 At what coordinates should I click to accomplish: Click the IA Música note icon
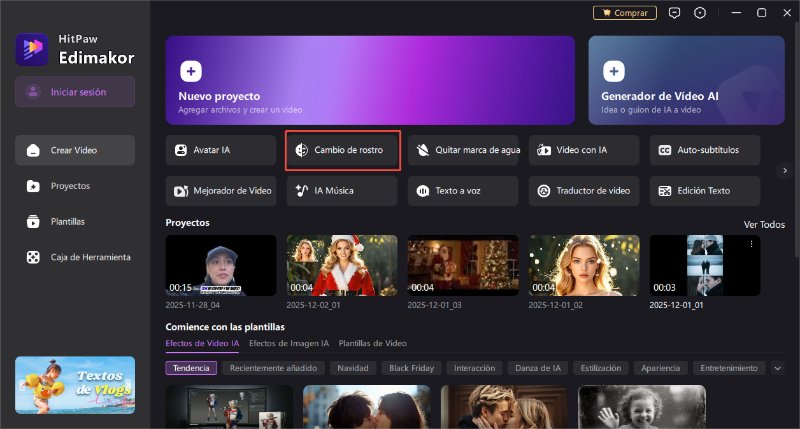pyautogui.click(x=302, y=191)
